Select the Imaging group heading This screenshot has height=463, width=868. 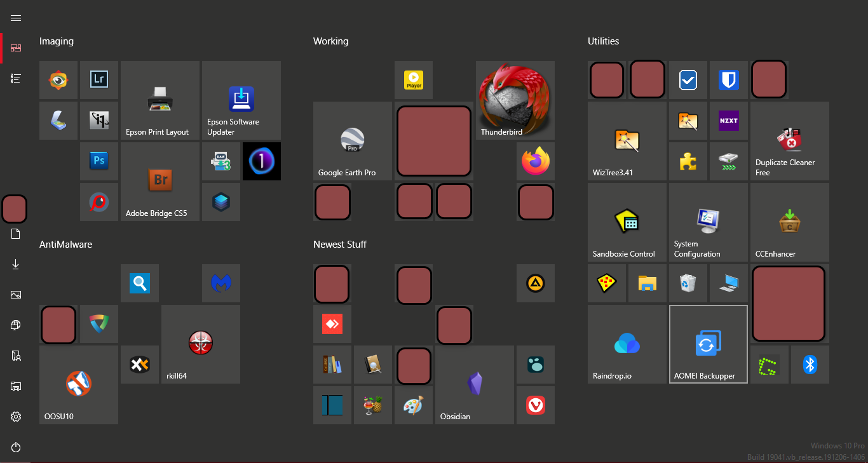pos(57,41)
